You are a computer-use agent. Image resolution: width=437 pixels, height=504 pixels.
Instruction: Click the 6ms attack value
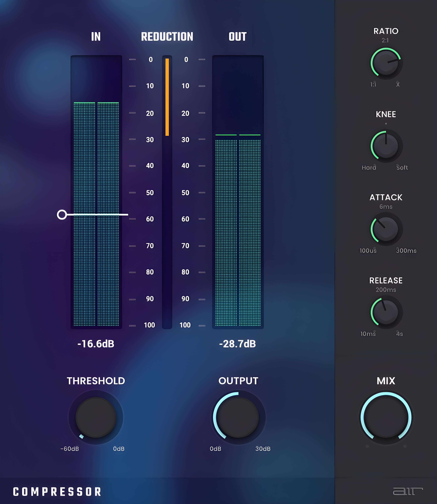(x=386, y=207)
